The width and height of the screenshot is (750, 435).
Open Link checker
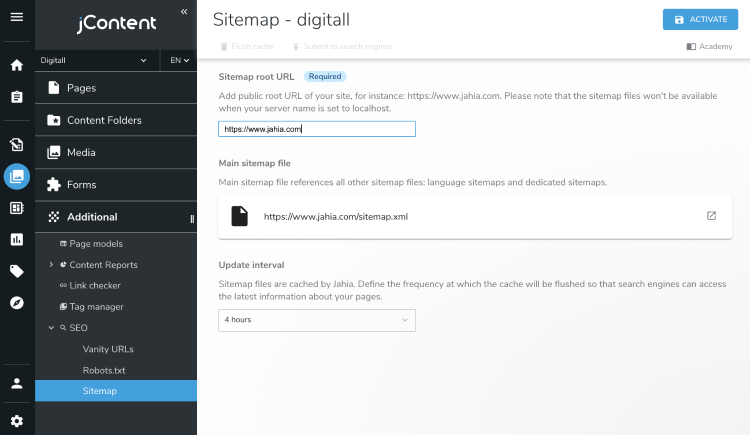(95, 286)
